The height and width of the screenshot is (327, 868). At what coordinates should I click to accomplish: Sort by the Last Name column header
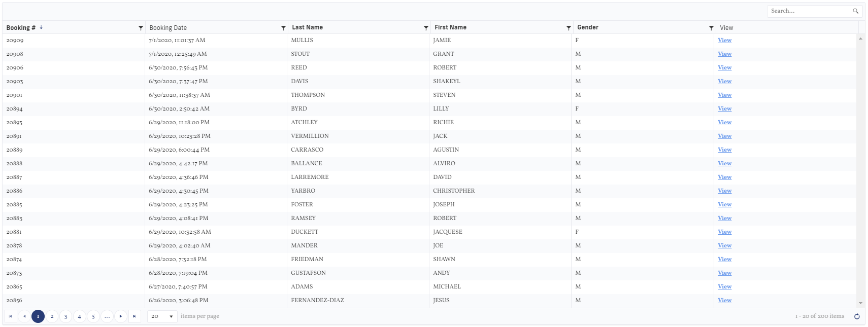coord(307,27)
